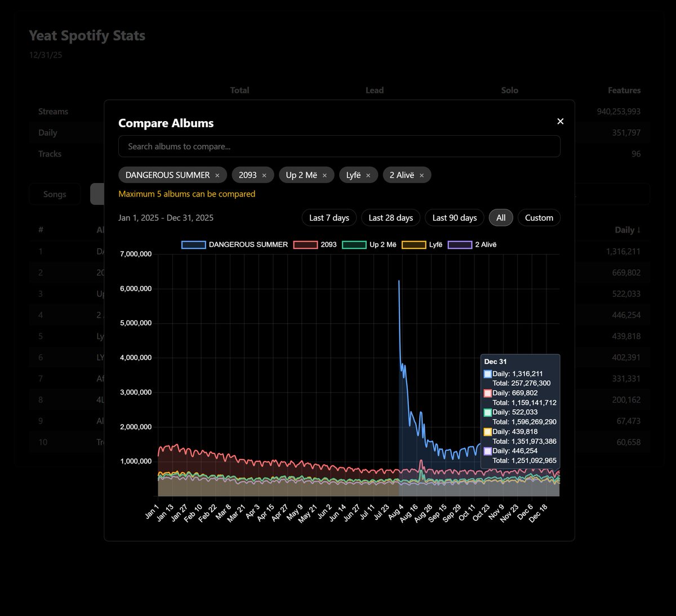
Task: Remove the Lyfë chip with x
Action: pyautogui.click(x=368, y=176)
